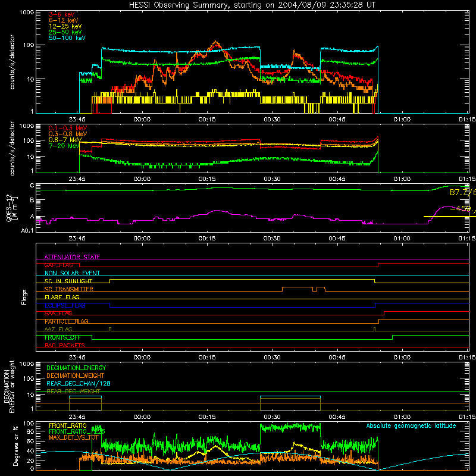Click the yellow 'B7.7' flare annotation
Screen dimensions: 476x476
point(462,192)
